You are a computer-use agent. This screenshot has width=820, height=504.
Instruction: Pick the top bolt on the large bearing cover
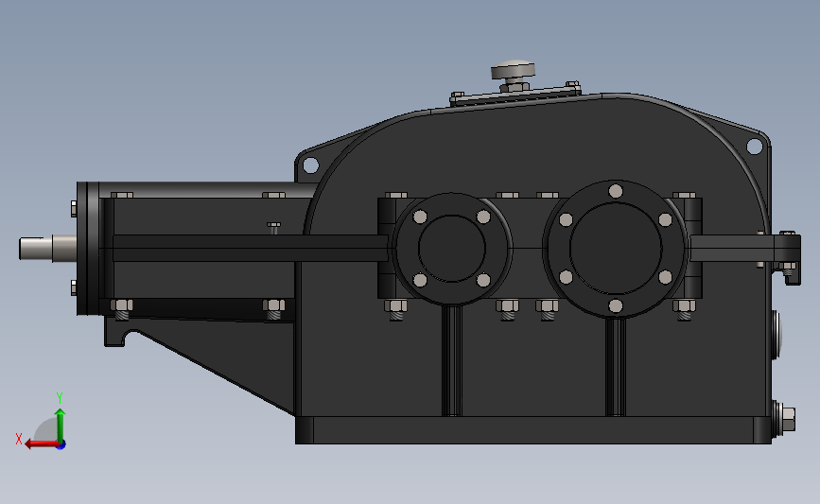616,191
